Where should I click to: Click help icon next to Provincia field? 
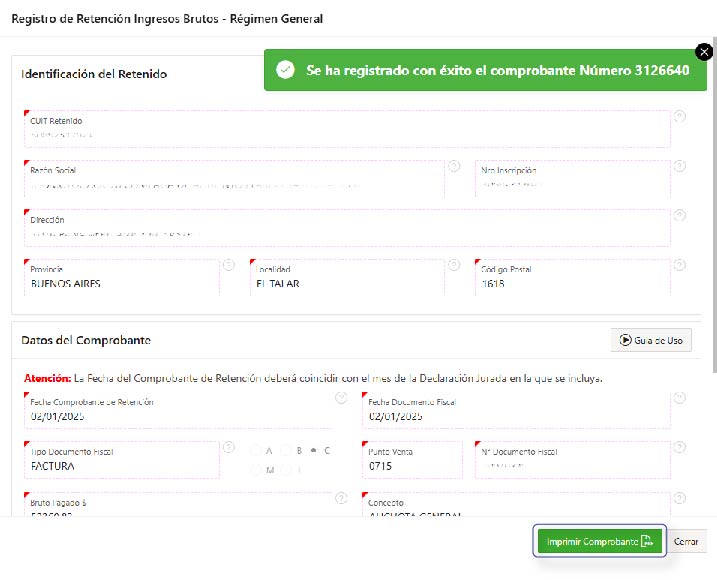(x=229, y=265)
